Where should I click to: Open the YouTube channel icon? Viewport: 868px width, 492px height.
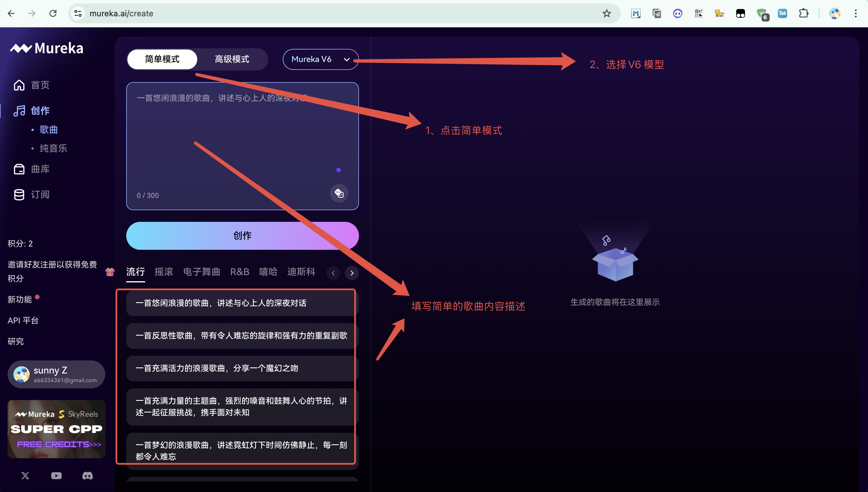pyautogui.click(x=56, y=475)
